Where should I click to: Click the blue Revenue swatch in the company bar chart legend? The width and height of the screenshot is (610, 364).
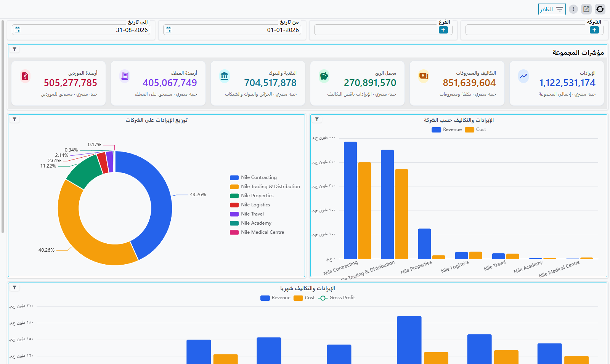tap(436, 129)
